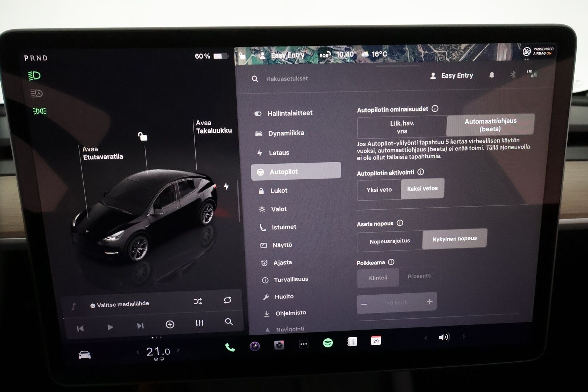Screen dimensions: 588x392
Task: Go to Näyttö settings section
Action: tap(282, 245)
